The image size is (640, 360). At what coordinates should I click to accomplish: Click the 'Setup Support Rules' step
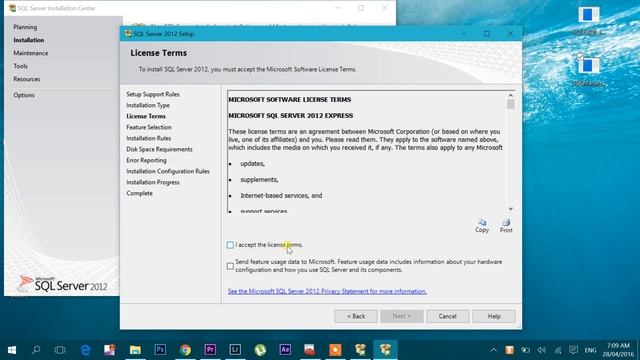point(153,94)
